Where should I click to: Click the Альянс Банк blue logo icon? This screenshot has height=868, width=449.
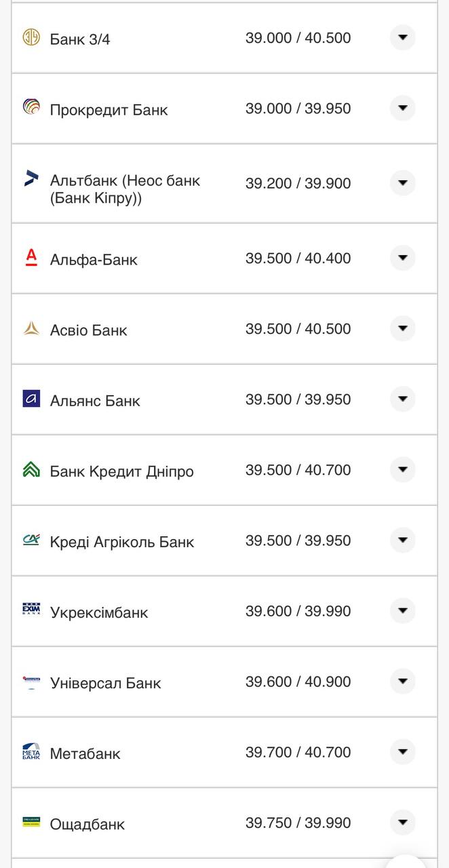(30, 400)
